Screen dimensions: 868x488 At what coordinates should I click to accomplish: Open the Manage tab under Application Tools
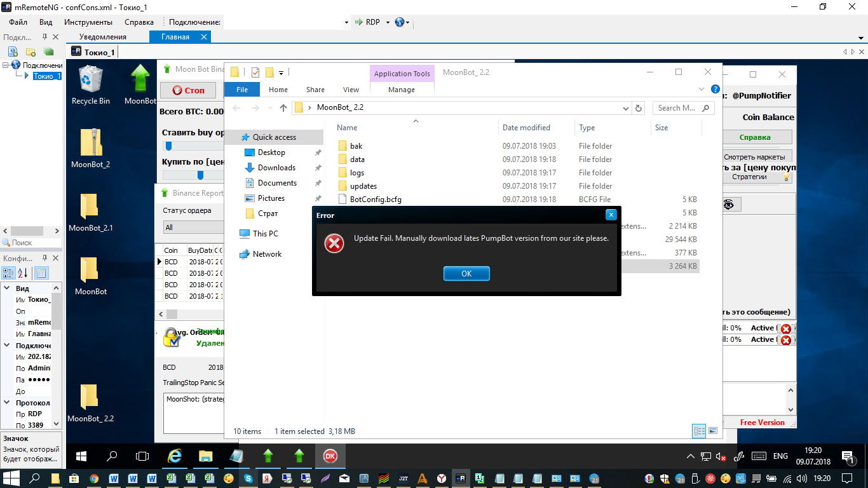pyautogui.click(x=402, y=90)
